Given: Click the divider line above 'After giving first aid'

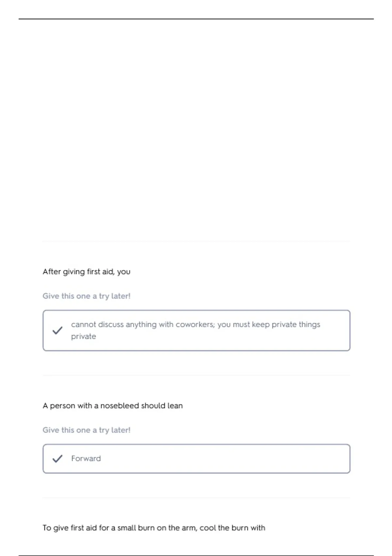Looking at the screenshot, I should [196, 241].
